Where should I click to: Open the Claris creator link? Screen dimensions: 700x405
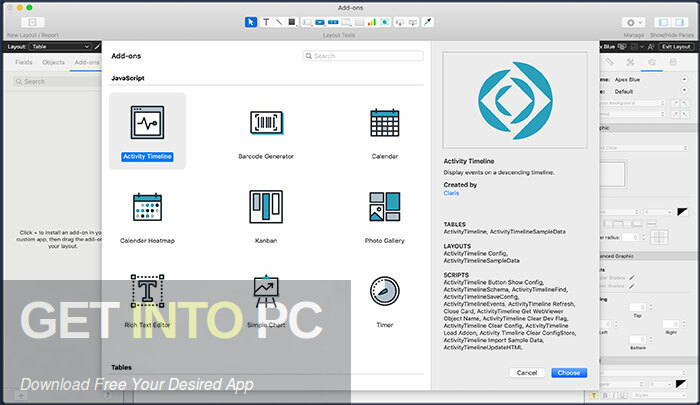[451, 193]
